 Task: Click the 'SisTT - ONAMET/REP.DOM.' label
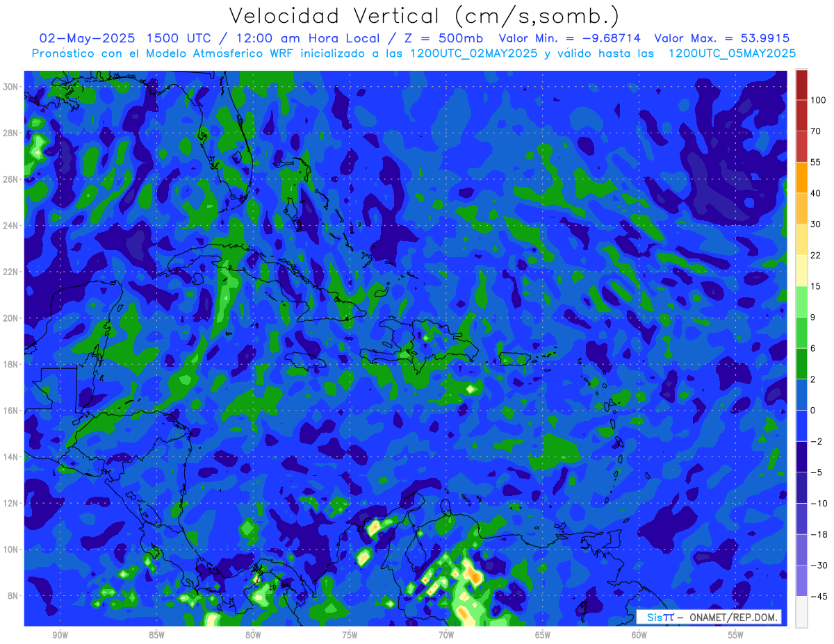[x=709, y=617]
